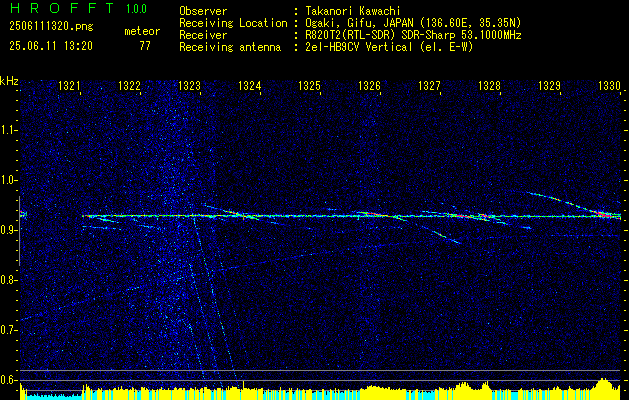Click the version number 1.0.0
The width and height of the screenshot is (629, 400).
pyautogui.click(x=136, y=8)
